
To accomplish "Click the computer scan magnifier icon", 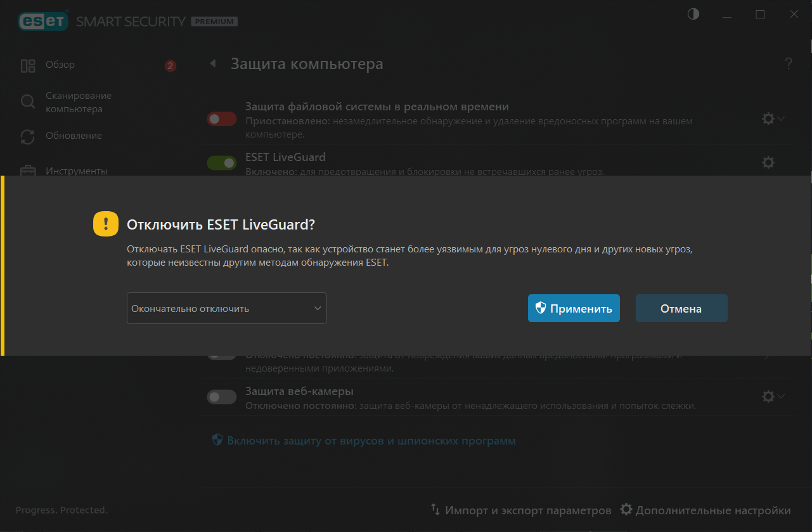I will point(28,102).
